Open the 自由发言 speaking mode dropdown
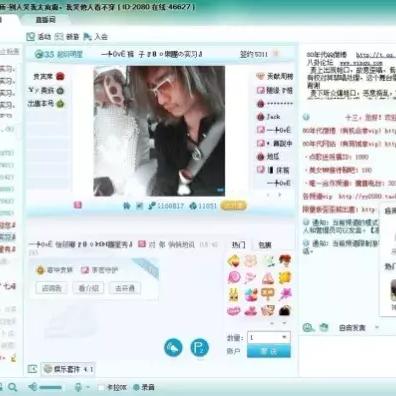Image resolution: width=396 pixels, height=396 pixels. tap(358, 328)
